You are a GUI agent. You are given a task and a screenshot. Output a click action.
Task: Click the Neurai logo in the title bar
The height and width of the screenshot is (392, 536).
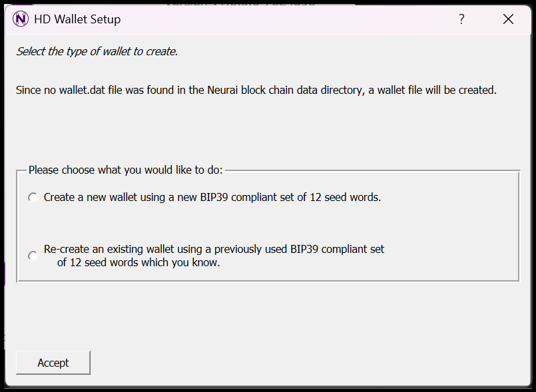pos(20,19)
